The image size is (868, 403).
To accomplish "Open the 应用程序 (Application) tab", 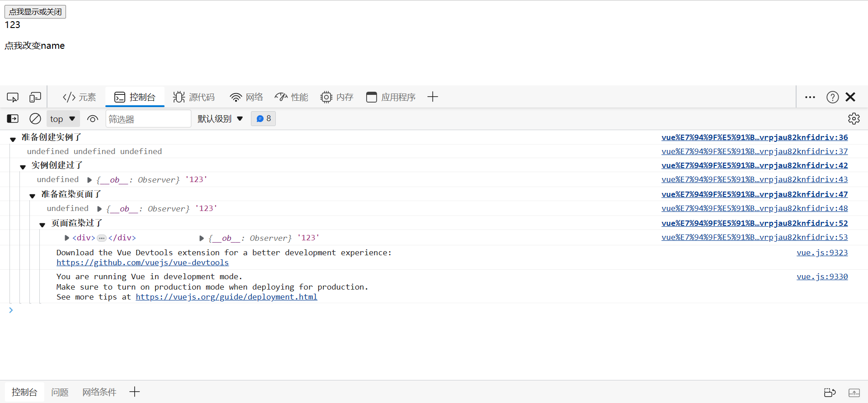I will point(391,97).
